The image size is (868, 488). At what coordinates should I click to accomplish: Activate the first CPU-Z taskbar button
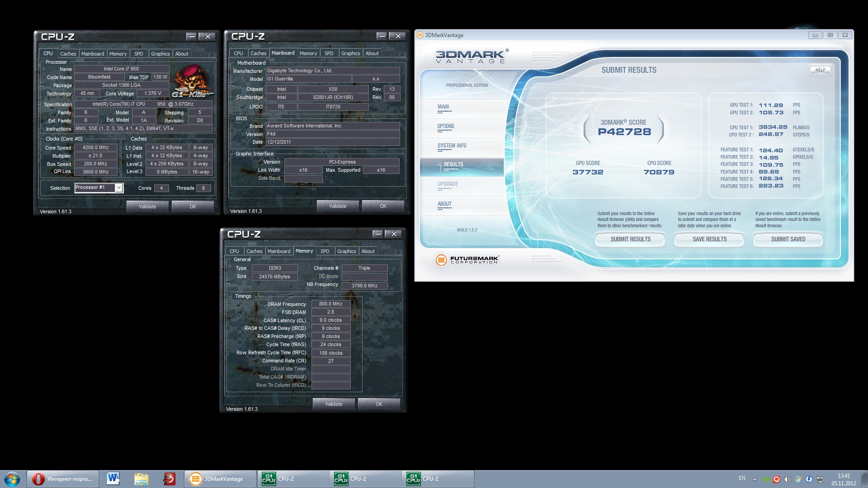click(293, 479)
